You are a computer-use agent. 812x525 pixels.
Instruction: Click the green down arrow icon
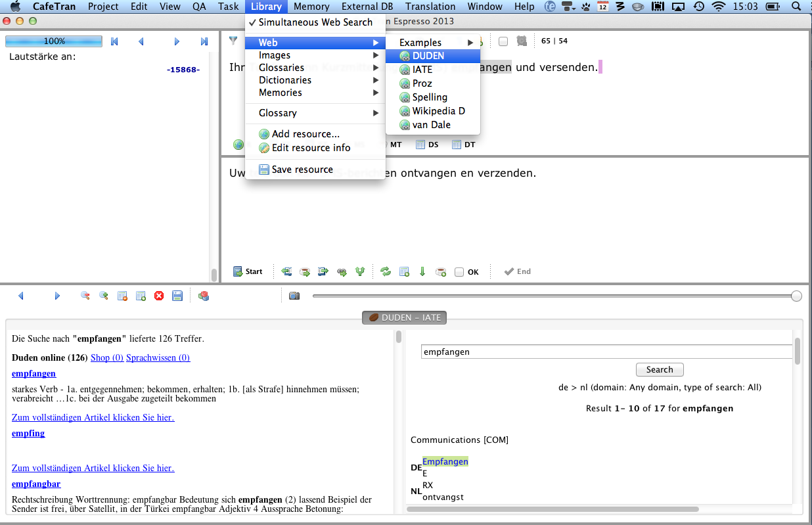pyautogui.click(x=422, y=271)
